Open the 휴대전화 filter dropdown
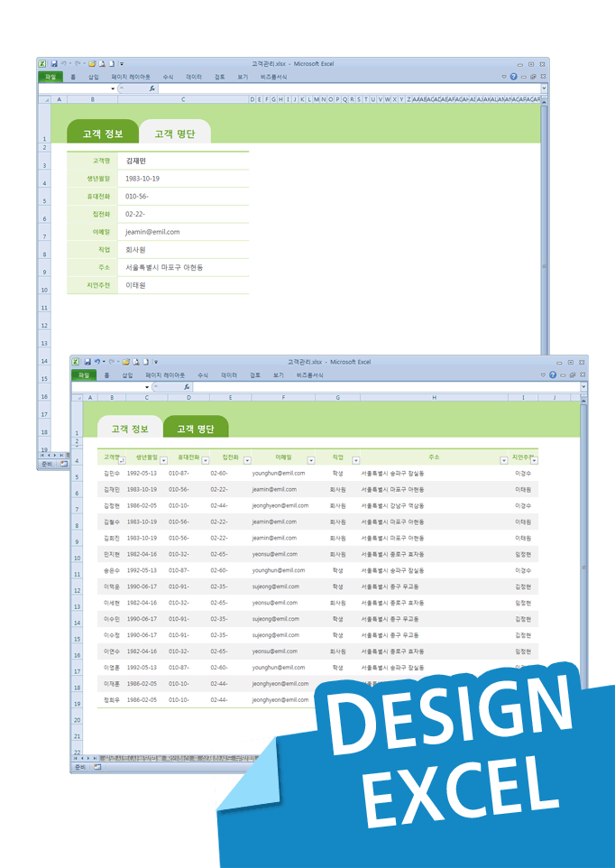Screen dimensions: 615x868 pos(206,460)
